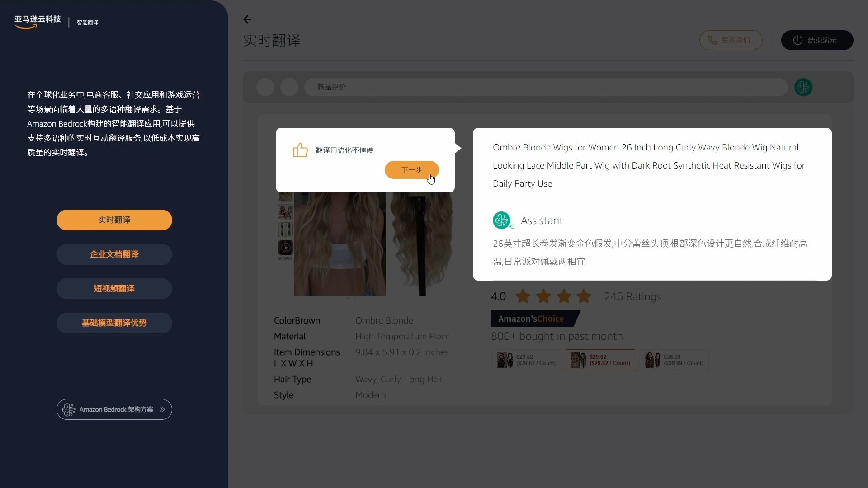Expand the Amazon Bedrock 架构方案 chevron
Viewport: 868px width, 488px height.
point(162,409)
